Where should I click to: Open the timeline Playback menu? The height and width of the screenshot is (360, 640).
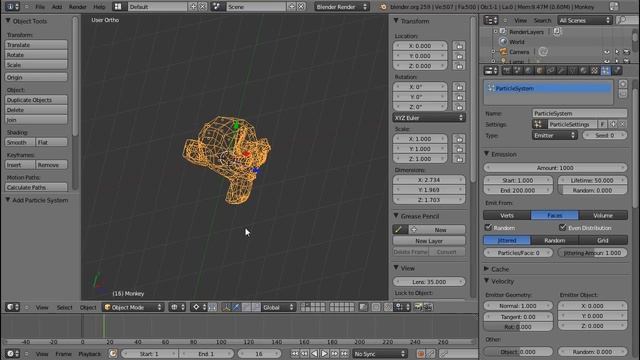pyautogui.click(x=89, y=354)
